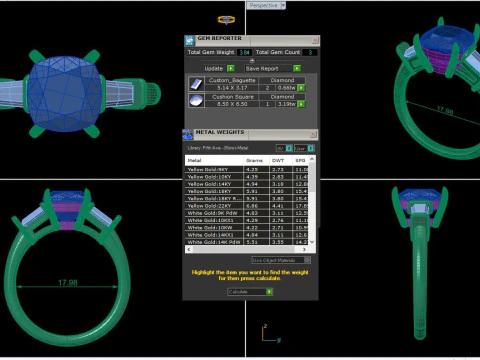Click the horizontal scrollbar thumb in metal list
The width and height of the screenshot is (480, 360).
[x=244, y=249]
